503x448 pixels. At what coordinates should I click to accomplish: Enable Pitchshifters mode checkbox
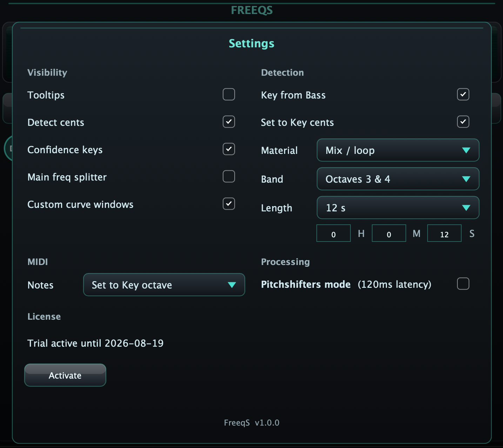point(463,284)
